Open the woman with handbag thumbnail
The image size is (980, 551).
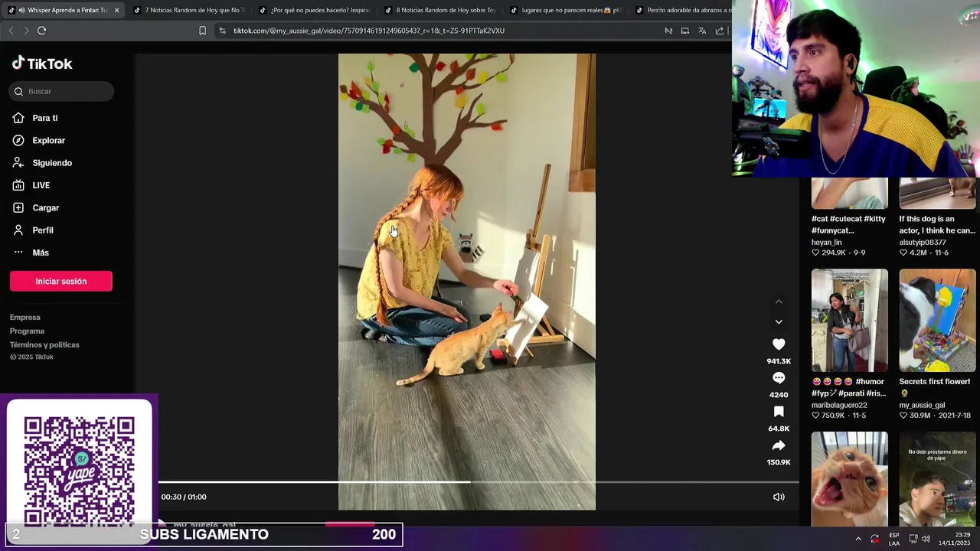(x=850, y=320)
